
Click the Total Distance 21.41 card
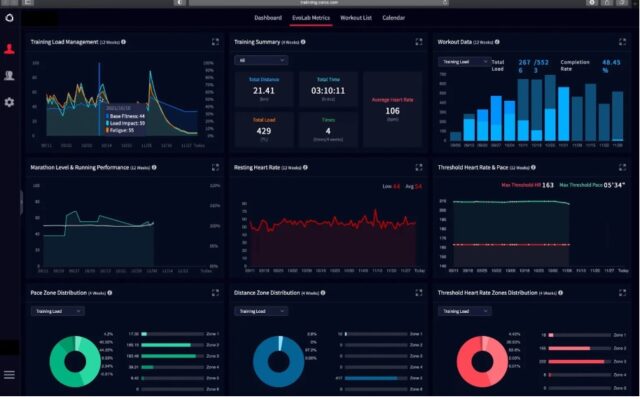pos(264,89)
